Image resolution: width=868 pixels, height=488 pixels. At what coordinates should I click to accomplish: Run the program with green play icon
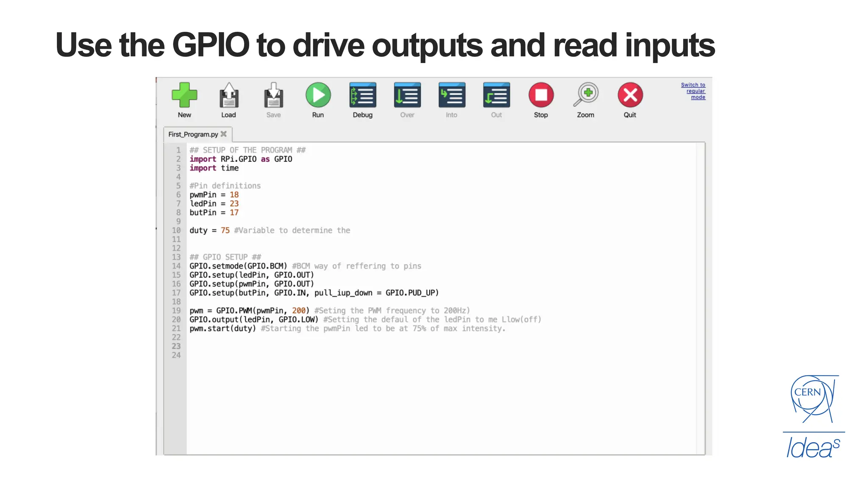(318, 95)
